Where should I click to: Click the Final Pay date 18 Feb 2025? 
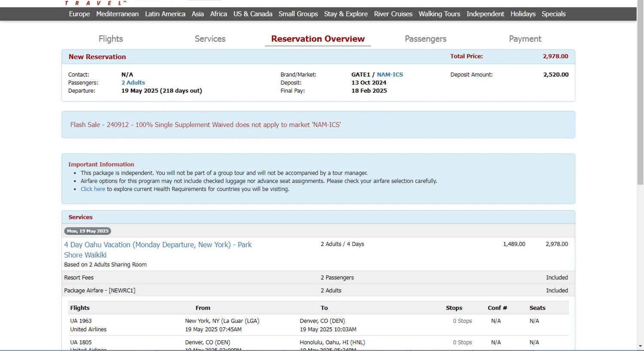tap(369, 91)
